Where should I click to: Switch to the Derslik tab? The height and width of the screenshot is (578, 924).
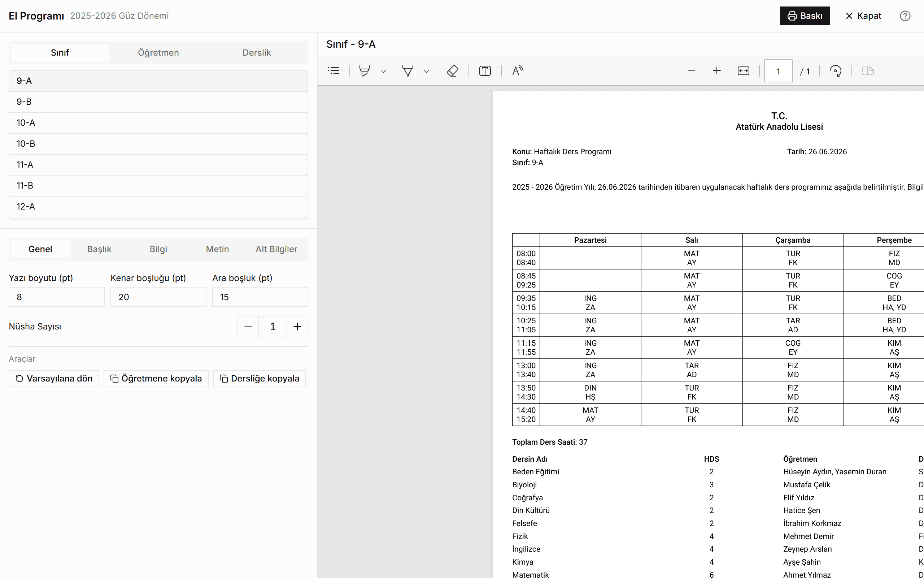tap(257, 52)
